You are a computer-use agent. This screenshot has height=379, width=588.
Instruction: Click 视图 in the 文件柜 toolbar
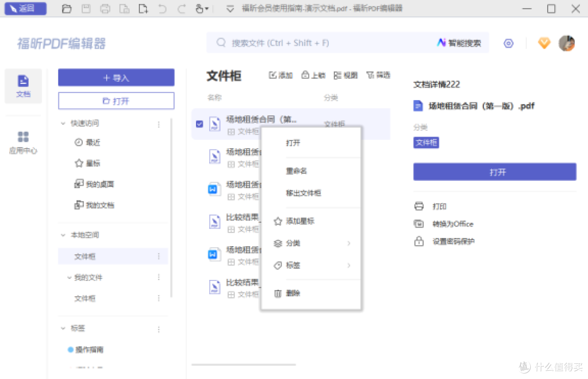coord(345,75)
